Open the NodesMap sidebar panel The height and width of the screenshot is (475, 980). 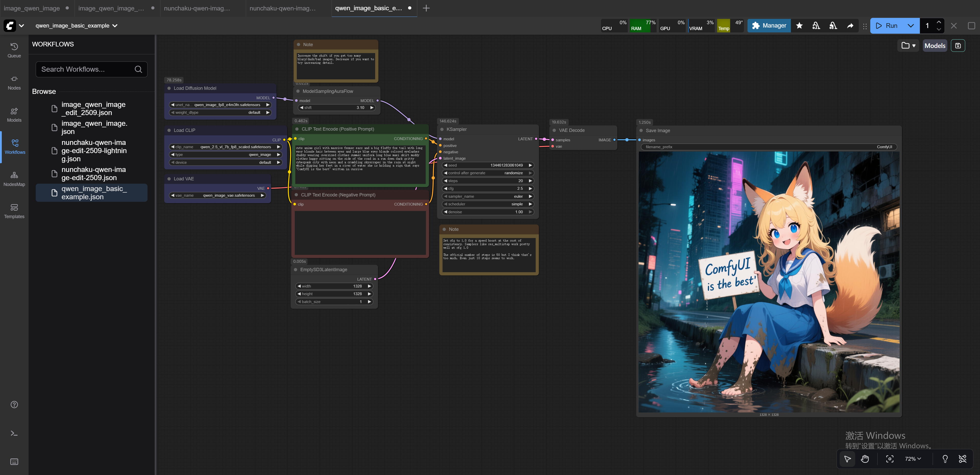pos(14,179)
